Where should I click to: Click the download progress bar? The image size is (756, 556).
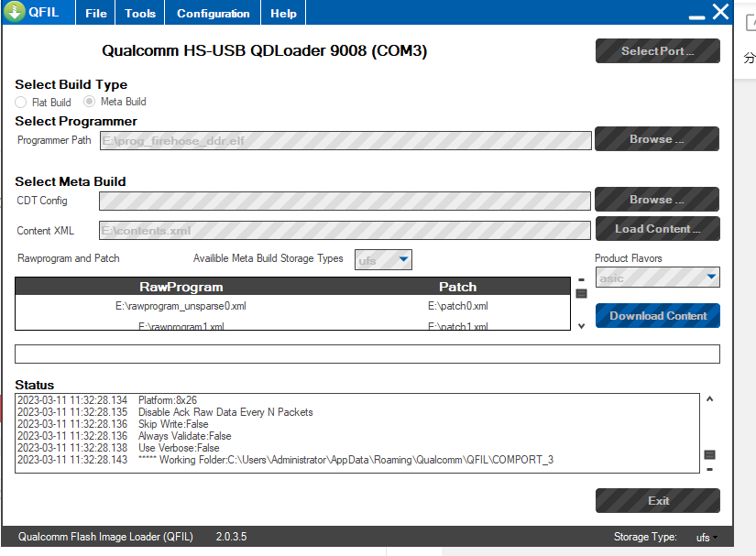click(x=367, y=354)
